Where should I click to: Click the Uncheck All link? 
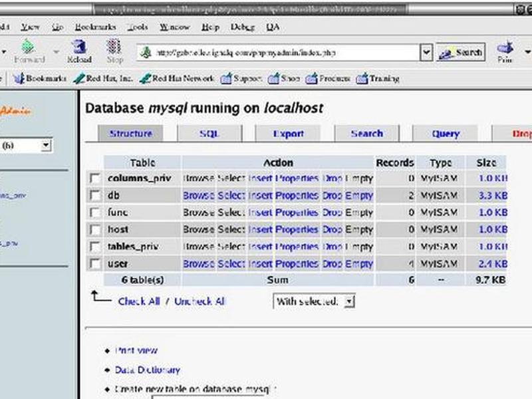click(x=199, y=301)
